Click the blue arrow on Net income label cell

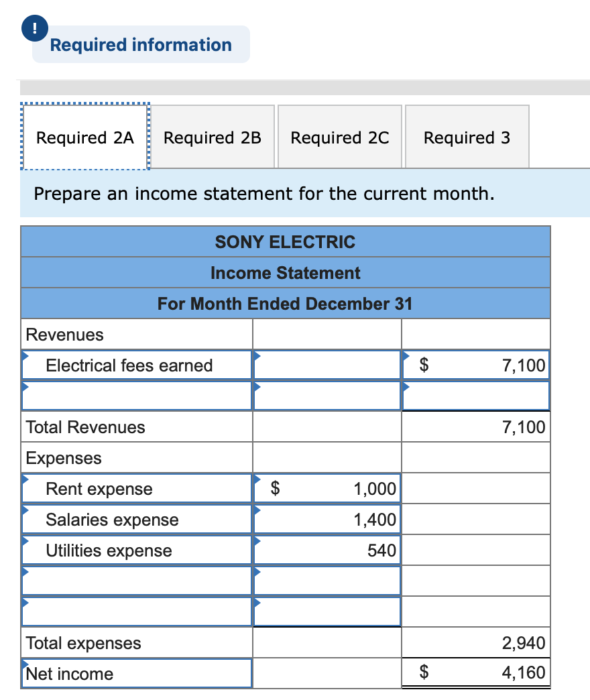click(25, 662)
